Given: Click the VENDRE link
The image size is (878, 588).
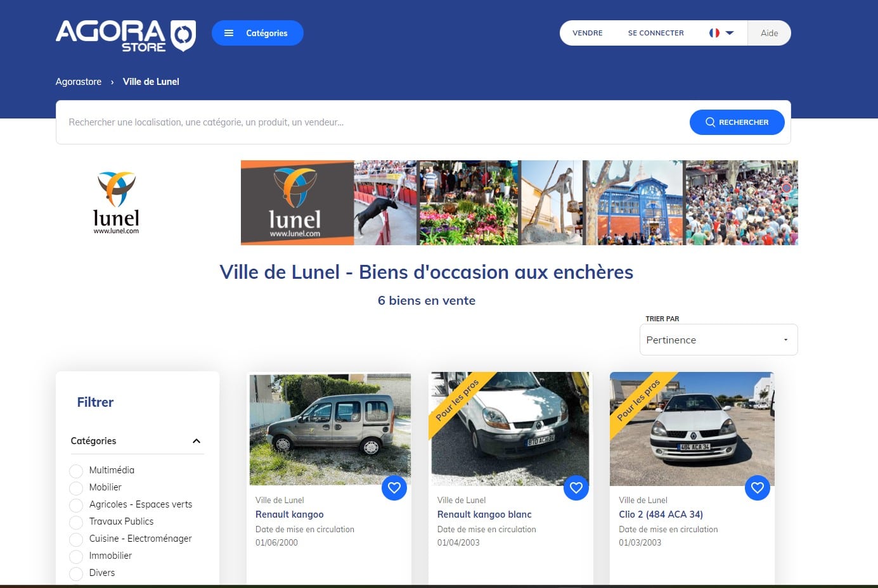Looking at the screenshot, I should [x=588, y=33].
